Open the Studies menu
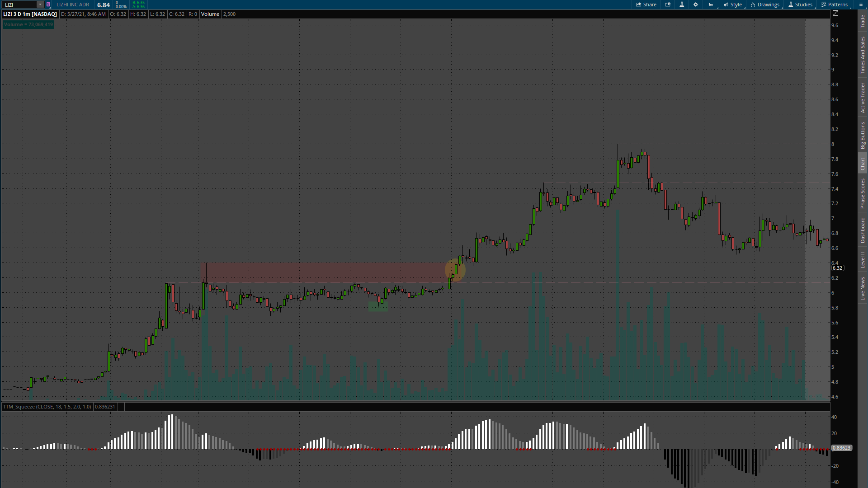This screenshot has height=488, width=868. tap(800, 5)
